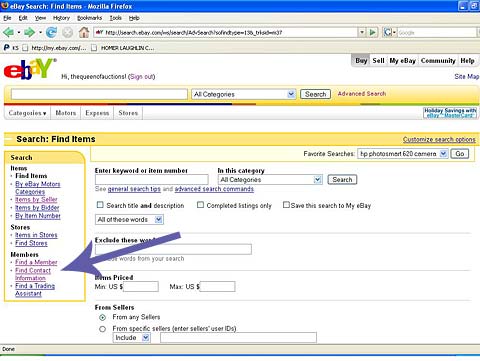Open advanced search commands link

point(214,189)
